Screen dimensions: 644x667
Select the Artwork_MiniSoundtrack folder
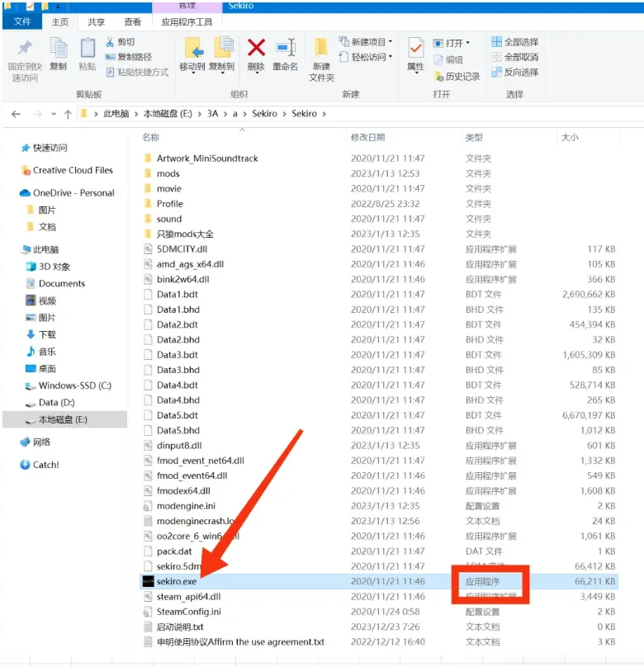[x=207, y=158]
